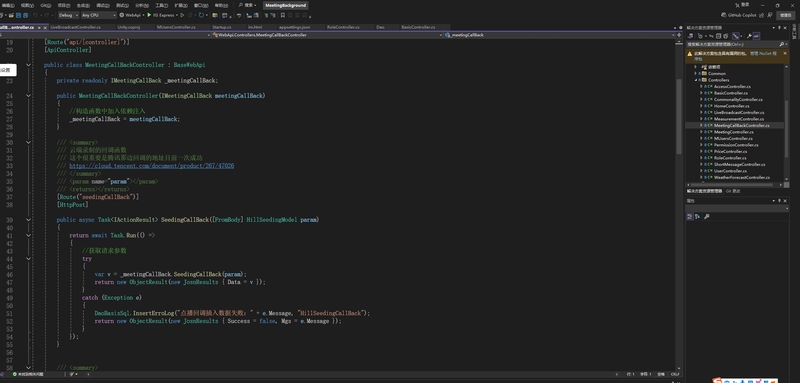Collapse the try block fold at line 44
Screen dimensions: 800x383
29,259
